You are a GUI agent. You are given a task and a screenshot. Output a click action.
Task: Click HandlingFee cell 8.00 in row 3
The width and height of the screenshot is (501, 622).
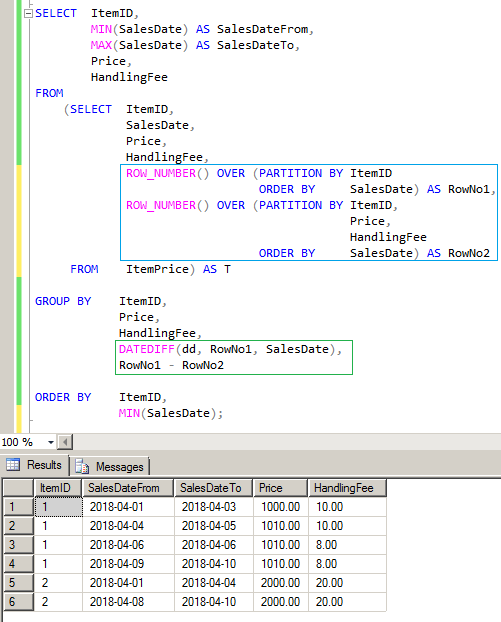[347, 545]
